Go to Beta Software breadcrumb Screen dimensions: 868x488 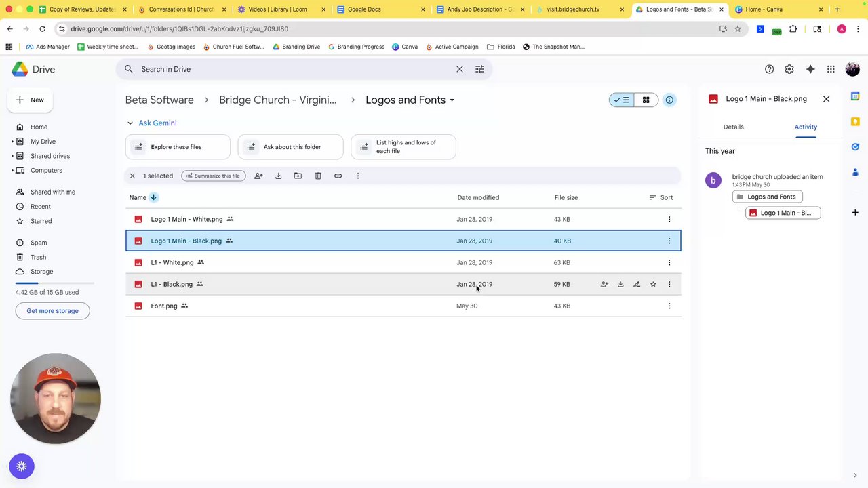tap(159, 100)
